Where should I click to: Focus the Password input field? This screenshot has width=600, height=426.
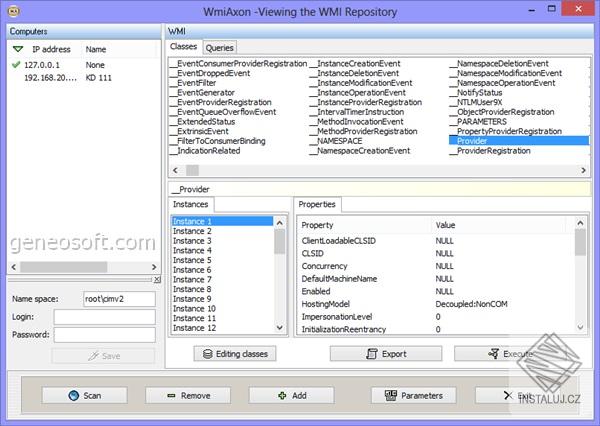point(104,335)
